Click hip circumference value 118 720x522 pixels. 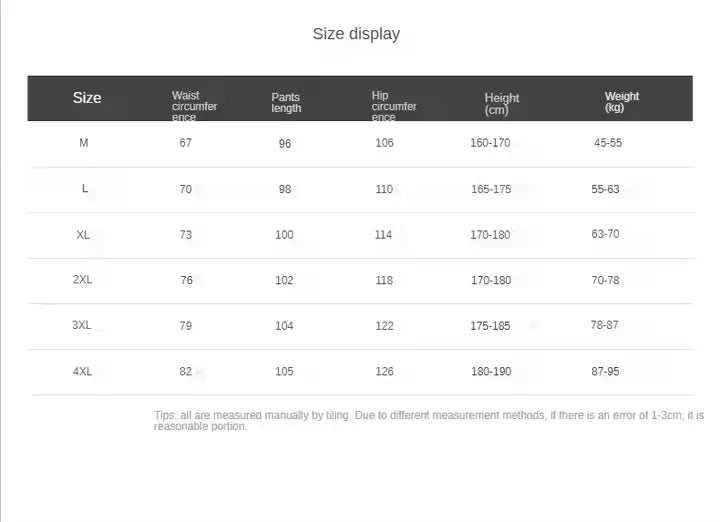[x=384, y=281]
